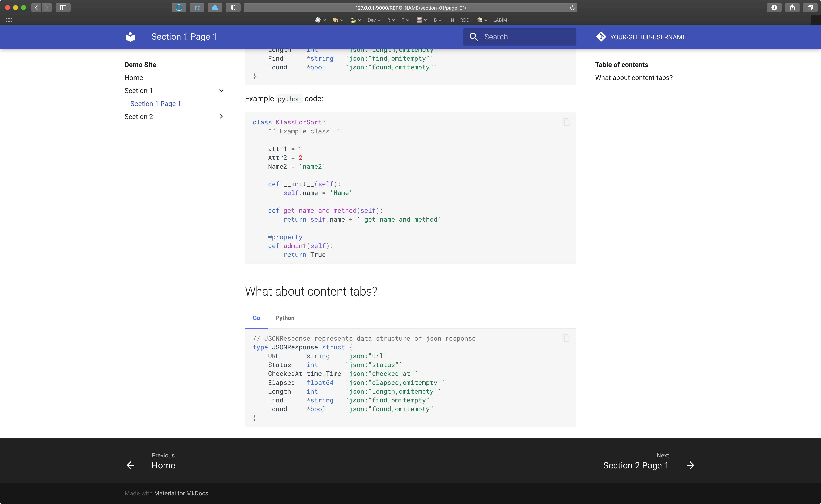This screenshot has height=504, width=821.
Task: Show the tab overview
Action: click(x=810, y=7)
